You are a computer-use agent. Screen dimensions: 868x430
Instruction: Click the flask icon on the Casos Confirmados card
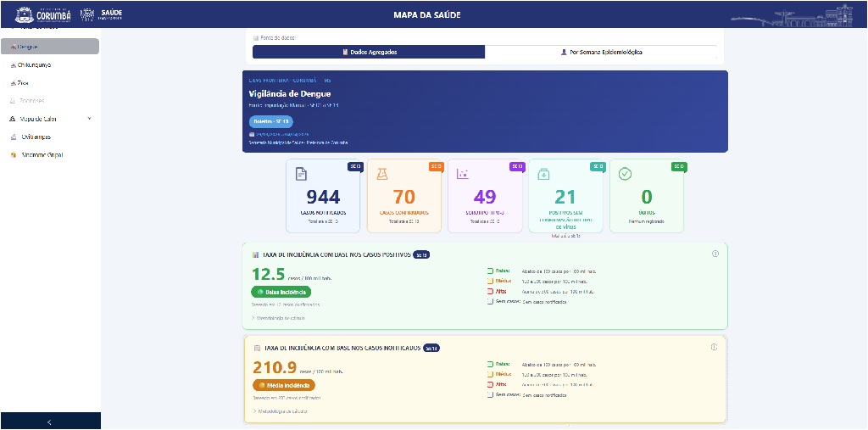[381, 174]
